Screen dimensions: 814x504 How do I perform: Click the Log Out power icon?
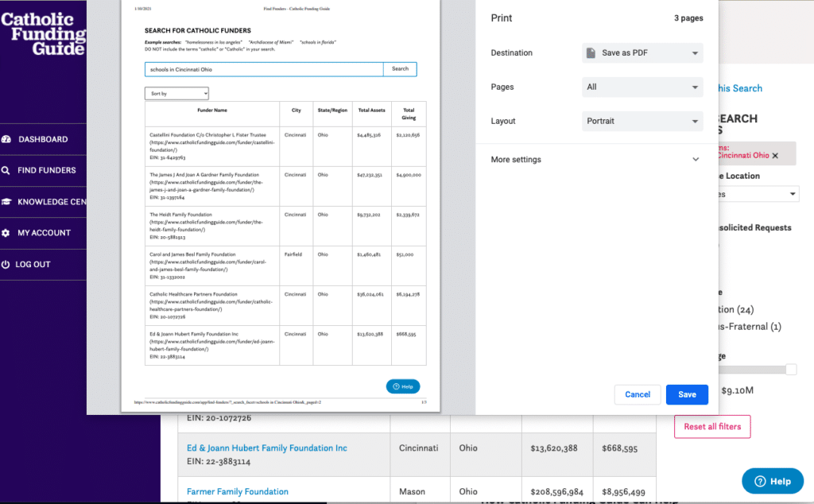pyautogui.click(x=6, y=264)
